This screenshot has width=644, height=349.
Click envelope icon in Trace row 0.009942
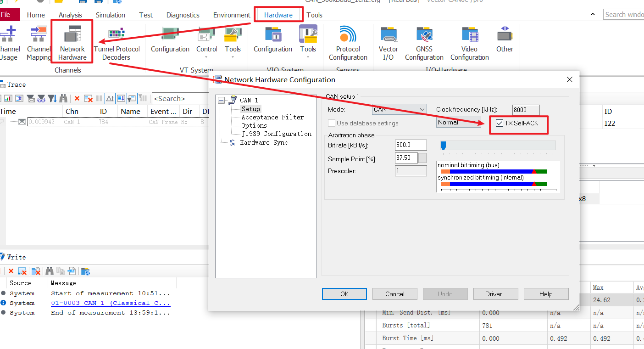(x=22, y=122)
